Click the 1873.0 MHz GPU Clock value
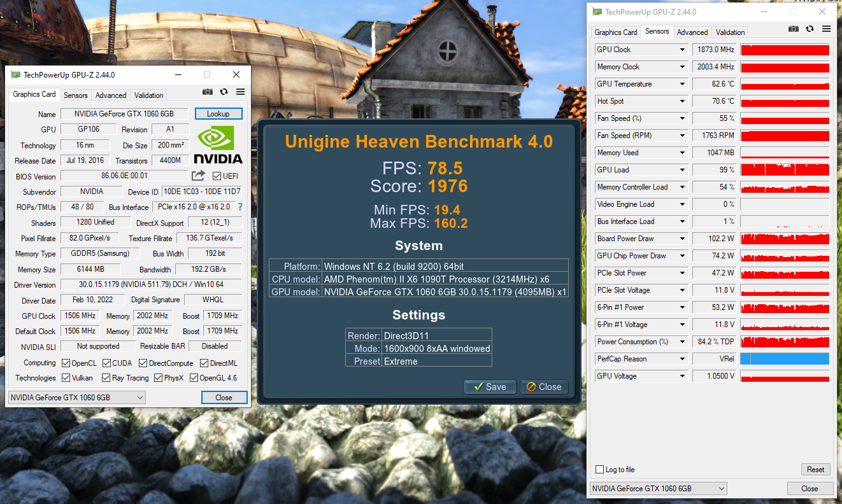 (x=715, y=50)
